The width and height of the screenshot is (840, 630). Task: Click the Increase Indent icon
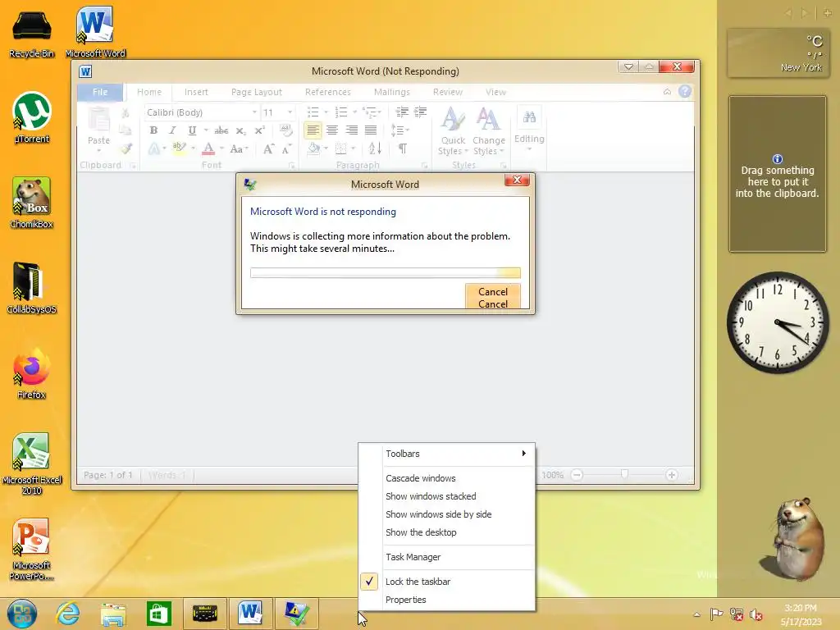point(421,112)
